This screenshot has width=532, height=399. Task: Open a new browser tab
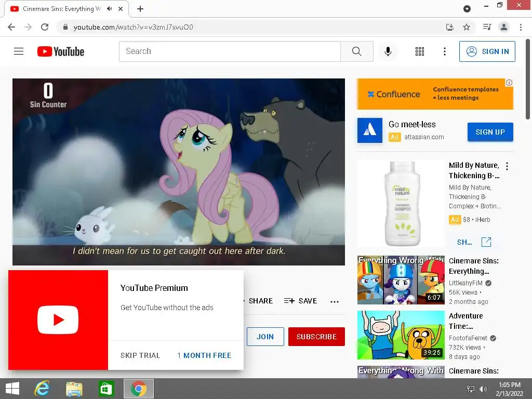click(140, 9)
